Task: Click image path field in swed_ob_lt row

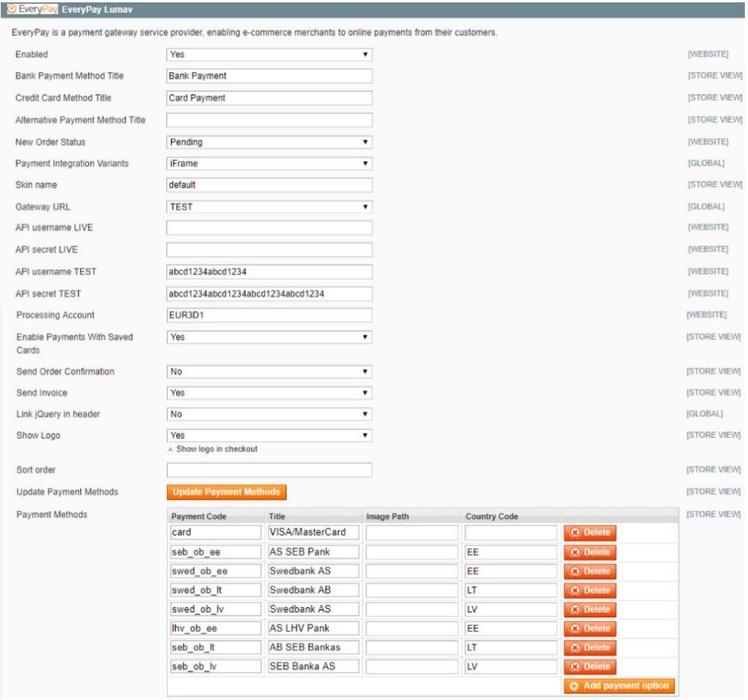Action: [413, 590]
